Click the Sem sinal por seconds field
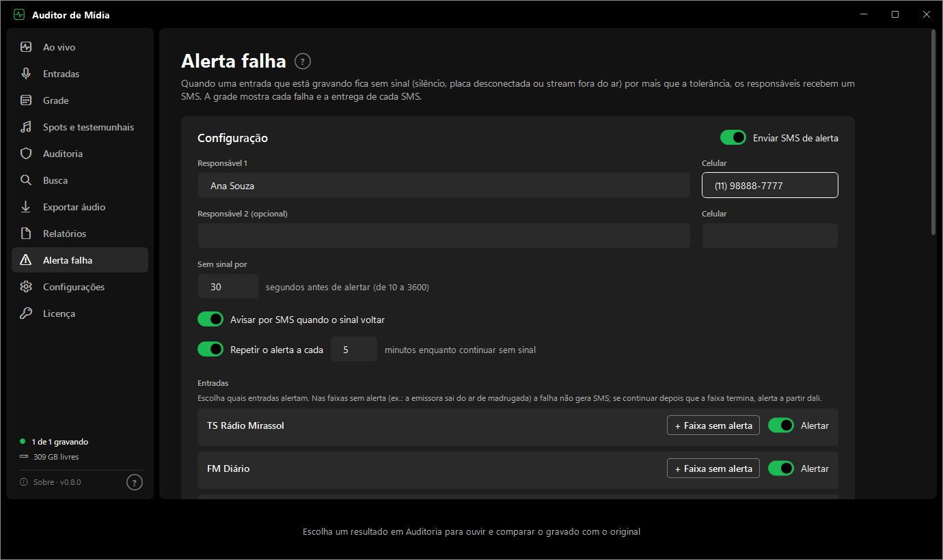Viewport: 943px width, 560px height. point(228,287)
